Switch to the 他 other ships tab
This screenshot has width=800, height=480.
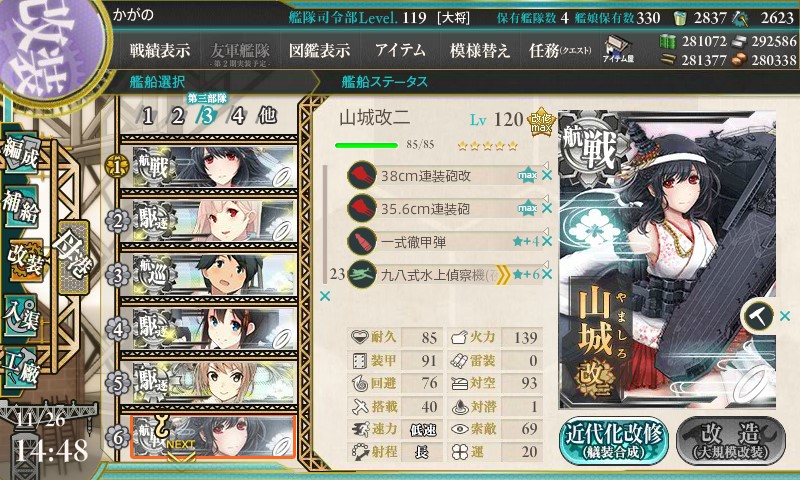tap(267, 116)
